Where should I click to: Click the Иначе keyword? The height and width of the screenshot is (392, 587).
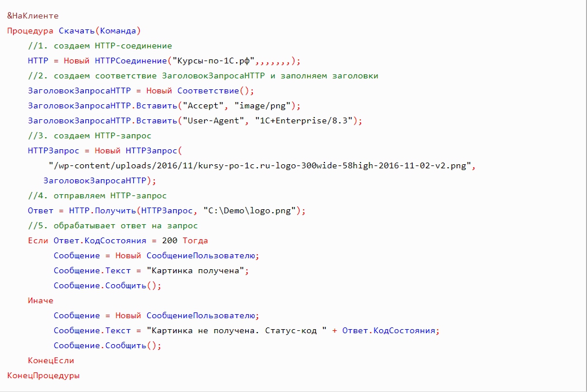[40, 300]
